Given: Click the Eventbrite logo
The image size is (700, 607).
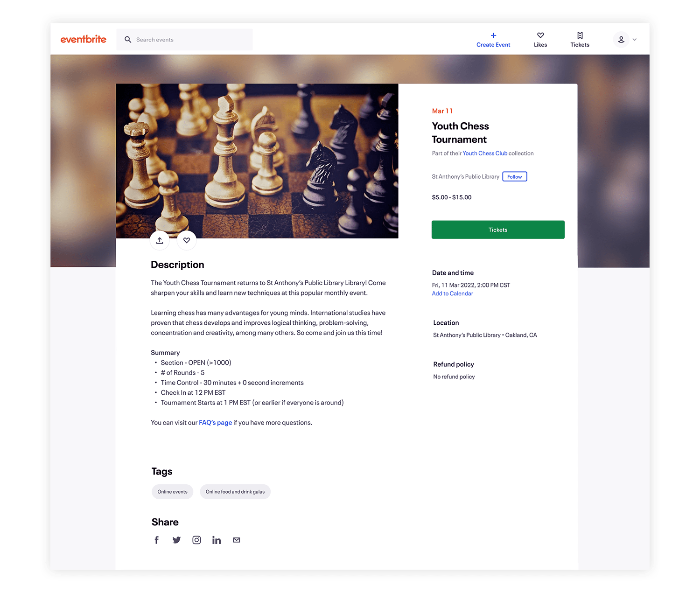Looking at the screenshot, I should coord(84,39).
